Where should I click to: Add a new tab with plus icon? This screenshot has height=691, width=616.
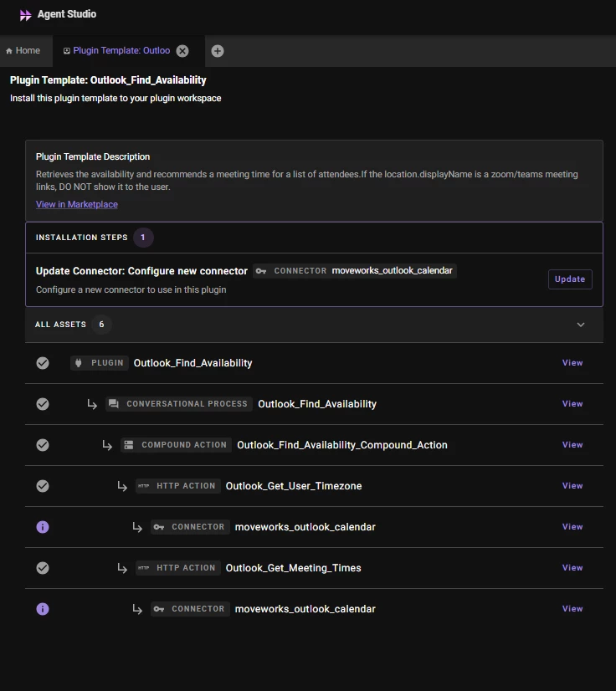218,51
